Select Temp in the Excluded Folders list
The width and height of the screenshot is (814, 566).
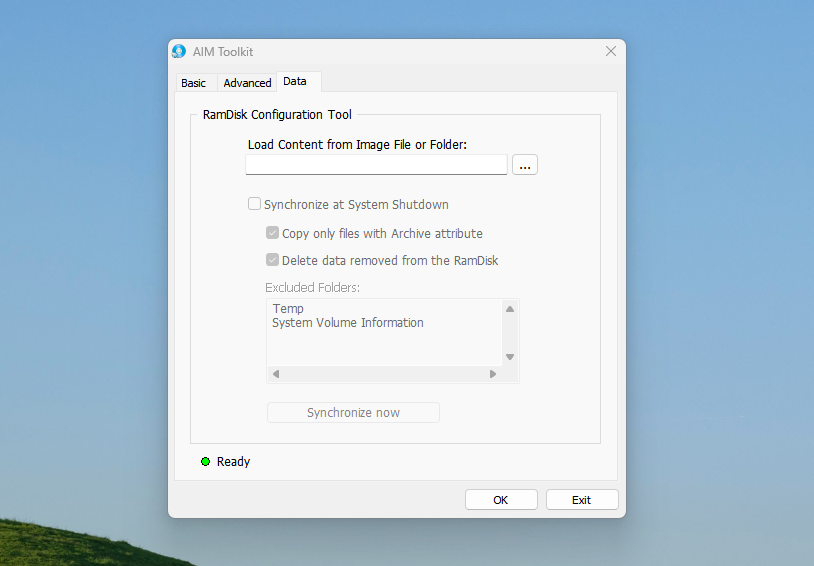288,309
